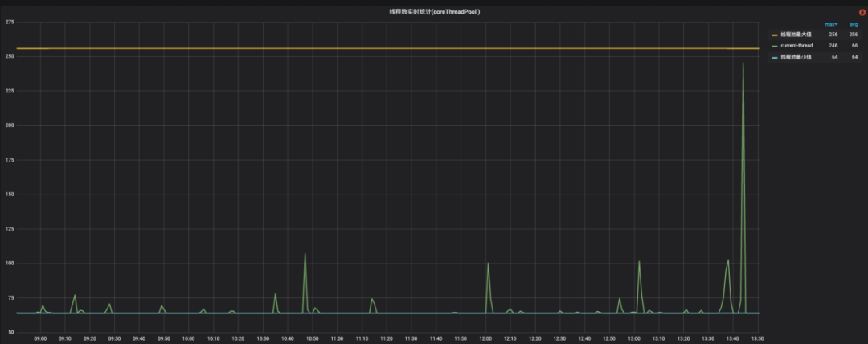The image size is (868, 344).
Task: Click the max value 246 for current-thread
Action: pyautogui.click(x=833, y=46)
